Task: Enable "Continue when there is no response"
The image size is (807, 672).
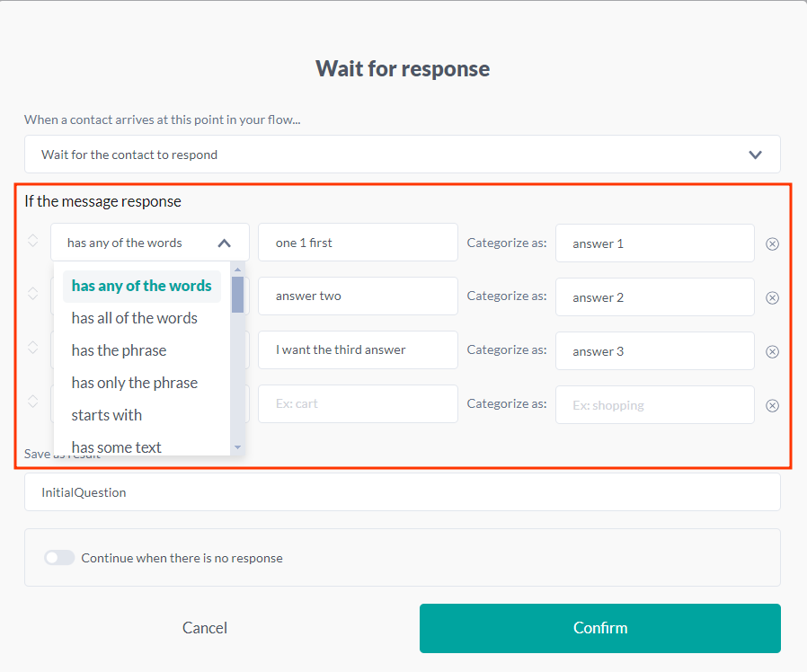Action: tap(59, 557)
